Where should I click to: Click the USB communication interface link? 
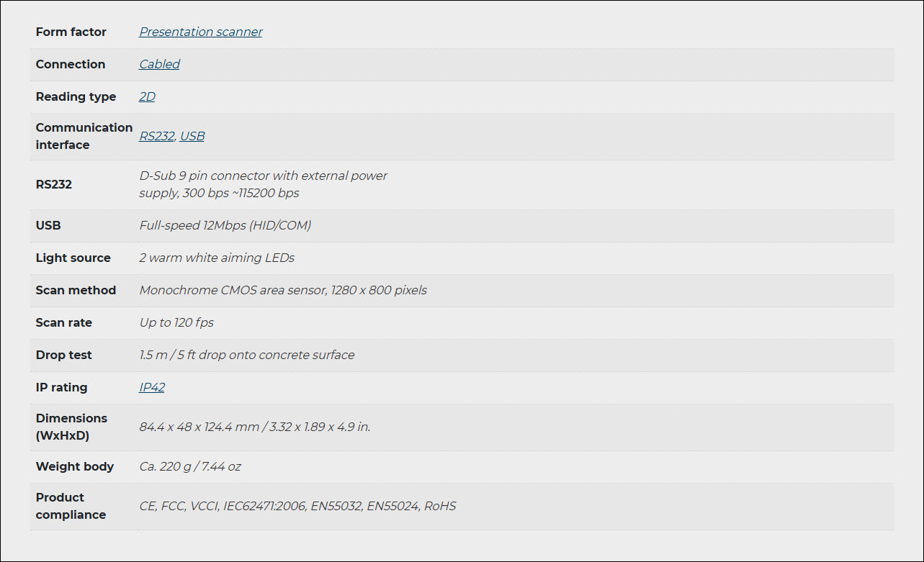point(192,136)
